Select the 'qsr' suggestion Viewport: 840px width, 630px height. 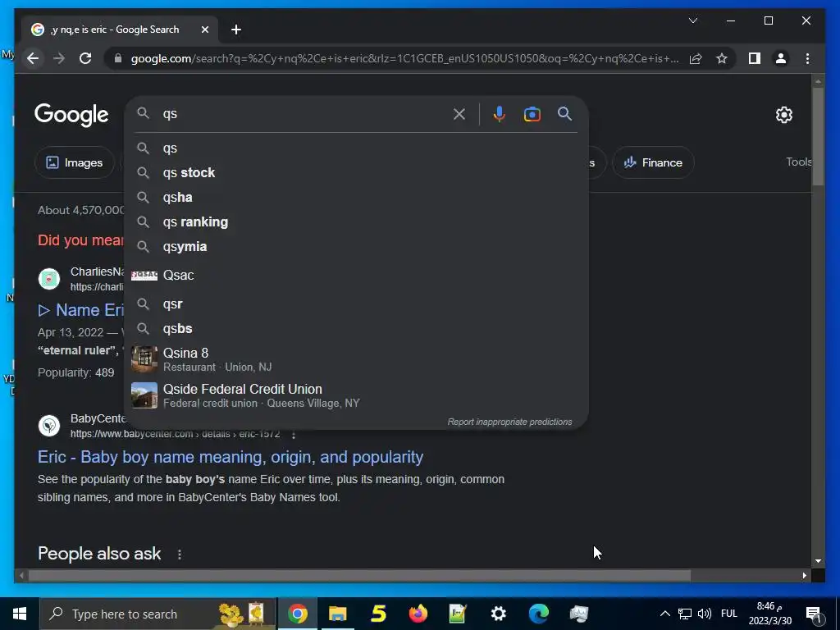coord(356,304)
